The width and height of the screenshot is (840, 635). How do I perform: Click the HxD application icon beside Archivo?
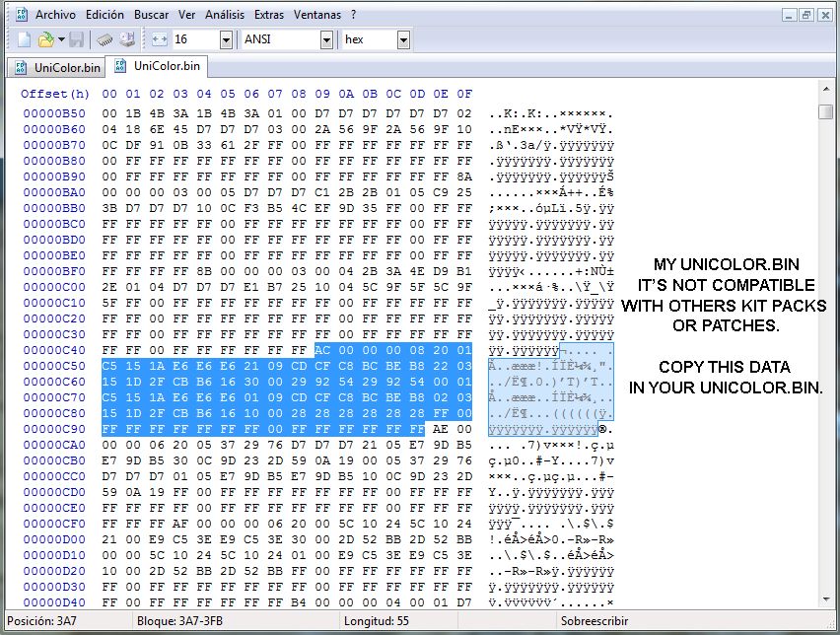coord(18,15)
